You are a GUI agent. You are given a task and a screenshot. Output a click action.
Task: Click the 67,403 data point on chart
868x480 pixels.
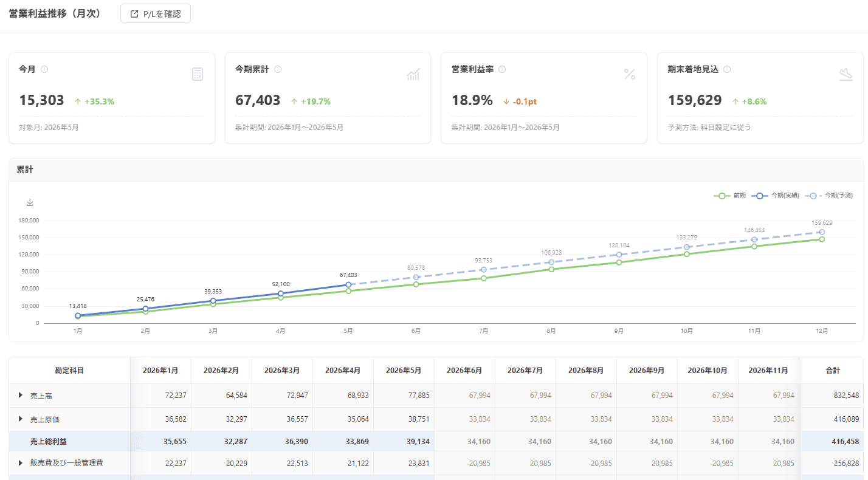coord(348,284)
